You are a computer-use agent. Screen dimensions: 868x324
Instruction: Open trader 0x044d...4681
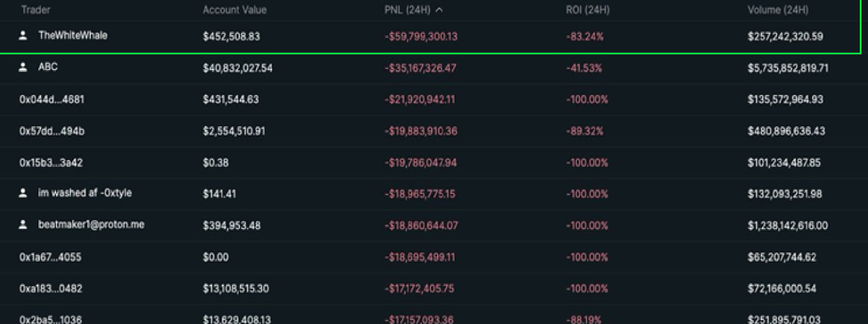[x=52, y=100]
